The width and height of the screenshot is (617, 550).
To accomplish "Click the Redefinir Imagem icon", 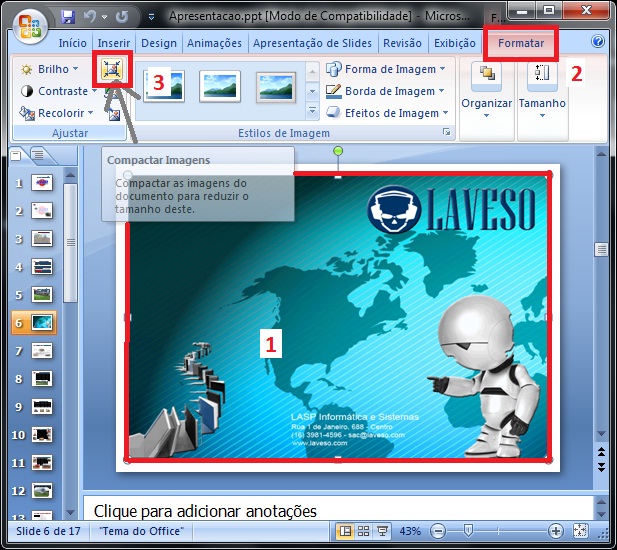I will (115, 114).
